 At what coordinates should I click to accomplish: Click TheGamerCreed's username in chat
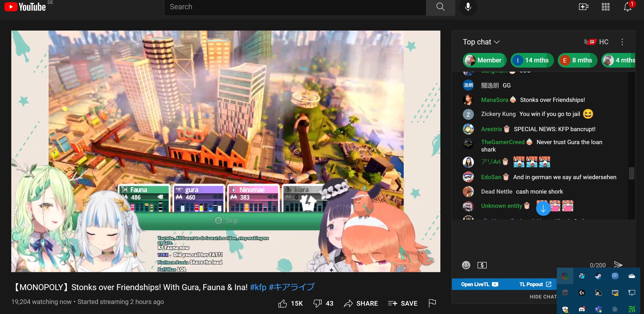click(503, 142)
